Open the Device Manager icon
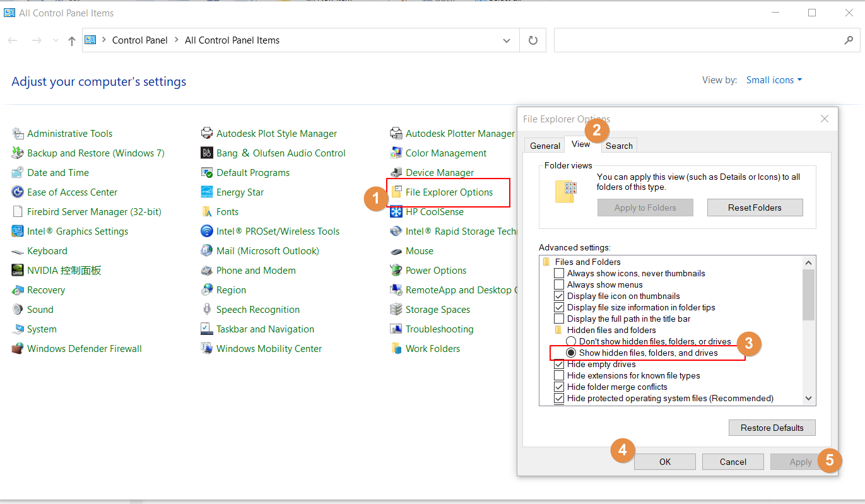Viewport: 865px width, 504px height. 396,173
